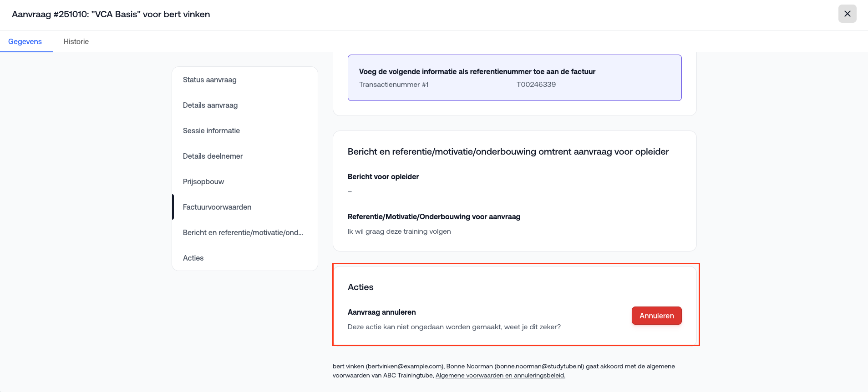Click transaction number T00246339
Image resolution: width=868 pixels, height=392 pixels.
tap(536, 84)
